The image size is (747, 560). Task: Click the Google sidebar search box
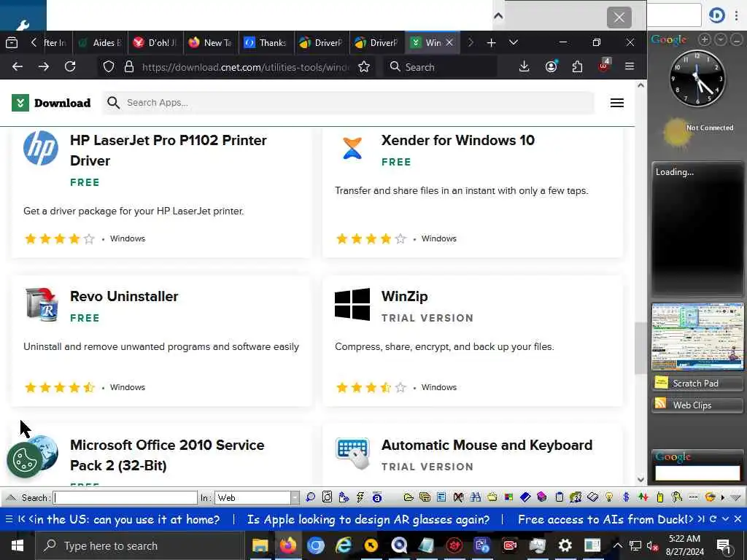coord(697,472)
